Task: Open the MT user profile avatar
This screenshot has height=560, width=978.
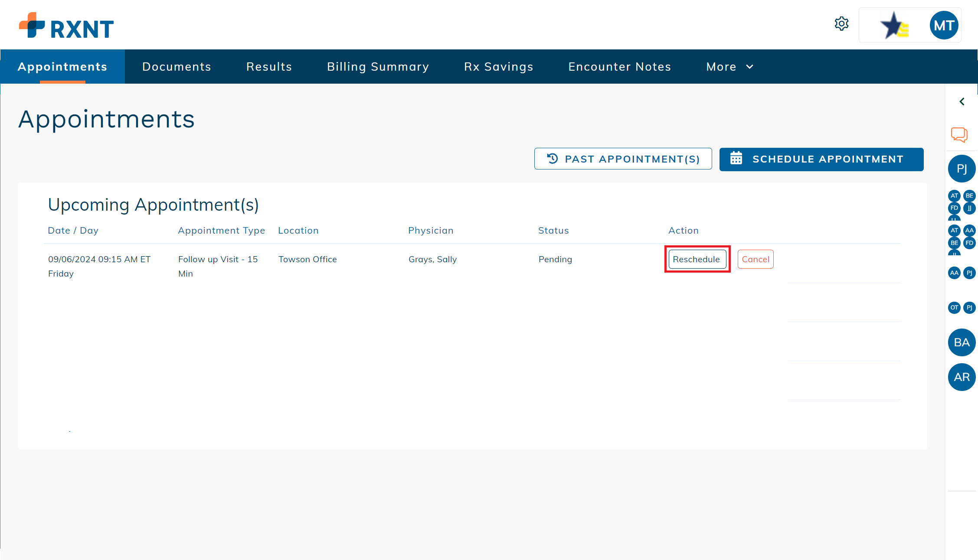Action: (x=944, y=25)
